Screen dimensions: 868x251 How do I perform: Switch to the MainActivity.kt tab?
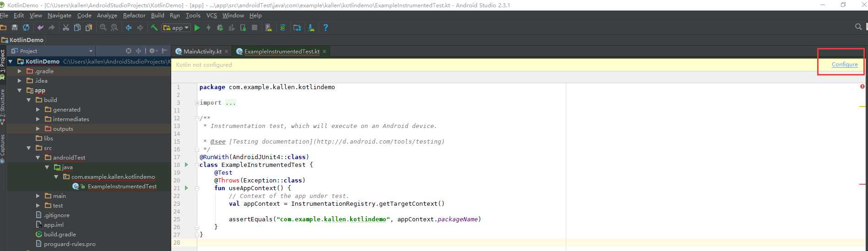(202, 51)
